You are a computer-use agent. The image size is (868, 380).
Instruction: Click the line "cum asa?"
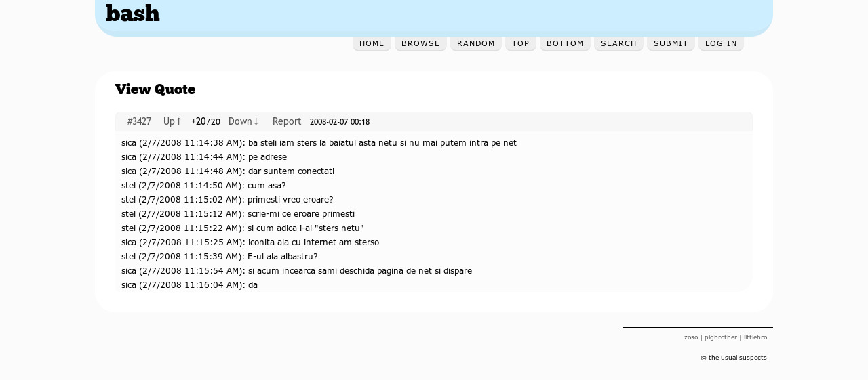[x=203, y=186]
